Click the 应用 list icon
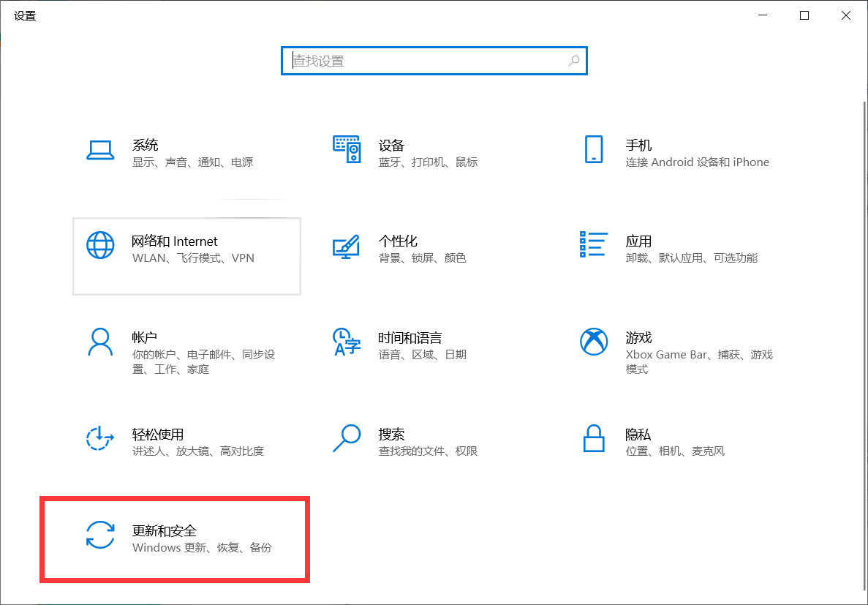Image resolution: width=868 pixels, height=605 pixels. [593, 246]
